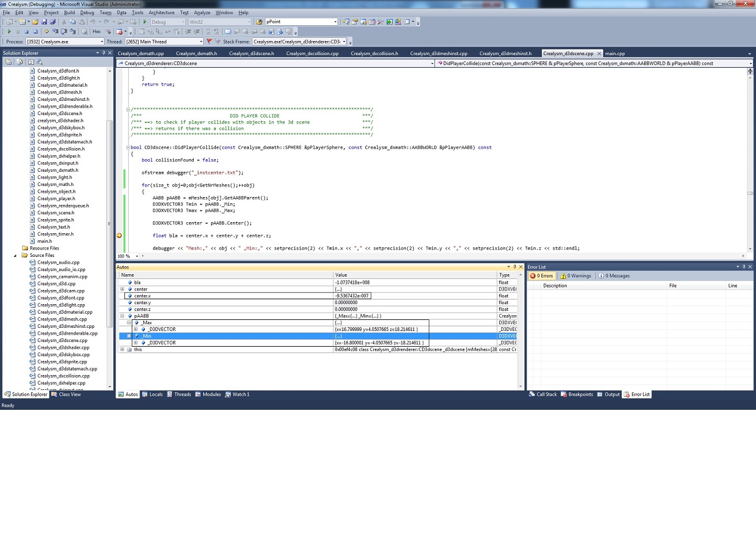Click the Break All pause icon

18,32
